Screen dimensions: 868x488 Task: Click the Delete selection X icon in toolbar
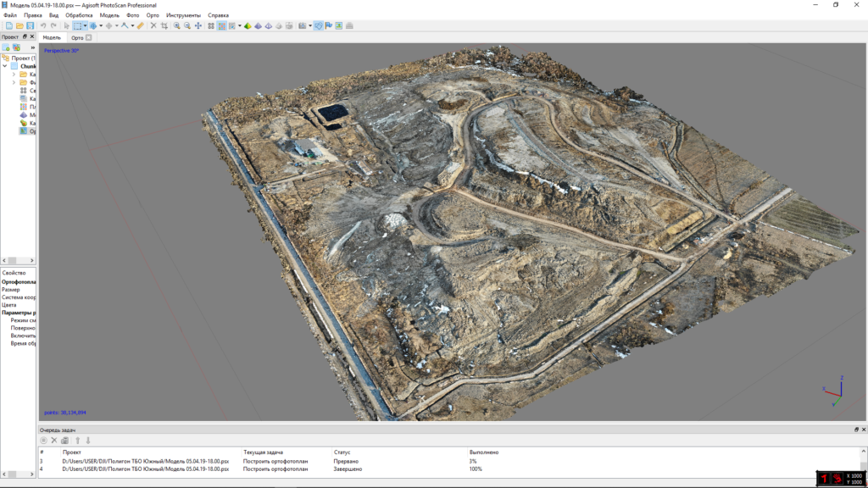click(x=153, y=26)
